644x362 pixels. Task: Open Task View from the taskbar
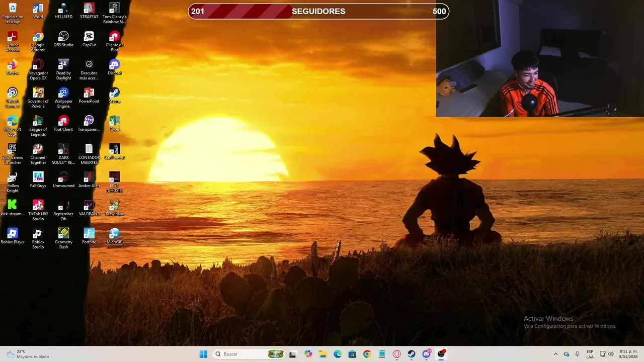293,354
